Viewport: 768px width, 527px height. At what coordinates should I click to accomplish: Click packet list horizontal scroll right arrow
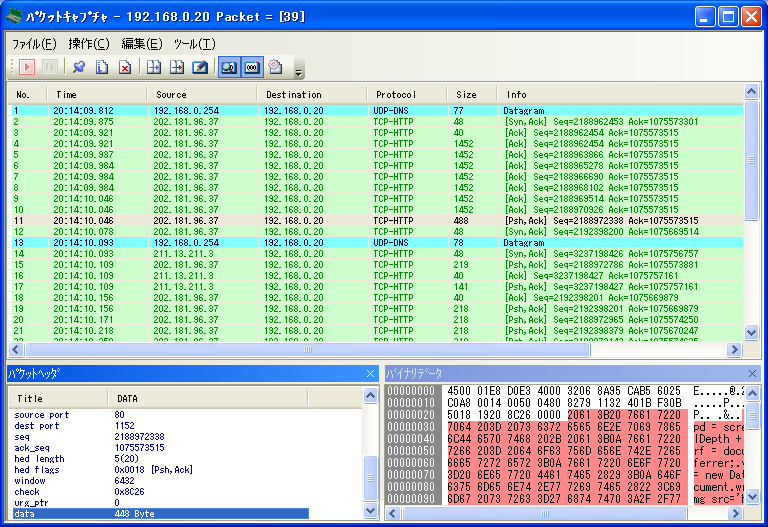pyautogui.click(x=734, y=349)
